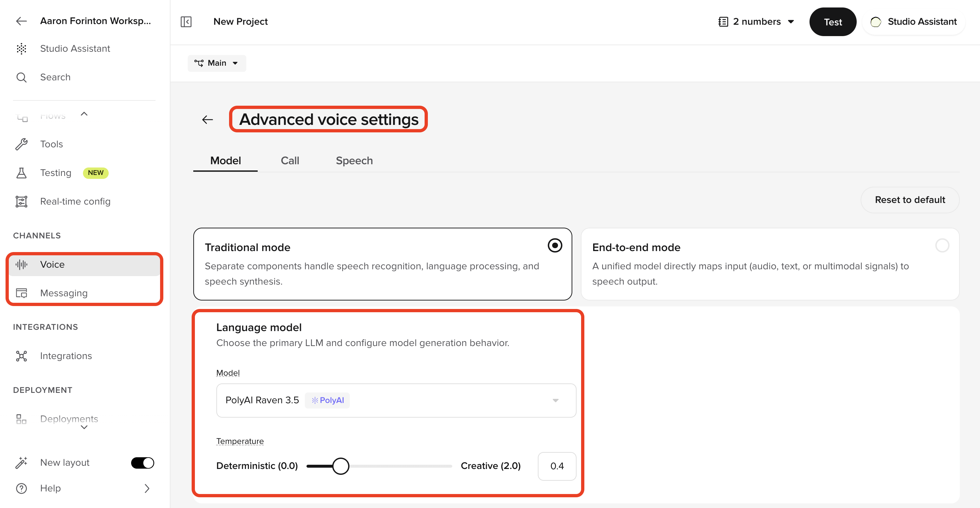Screen dimensions: 980x508
Task: Click the workspace back arrow icon
Action: pos(21,21)
